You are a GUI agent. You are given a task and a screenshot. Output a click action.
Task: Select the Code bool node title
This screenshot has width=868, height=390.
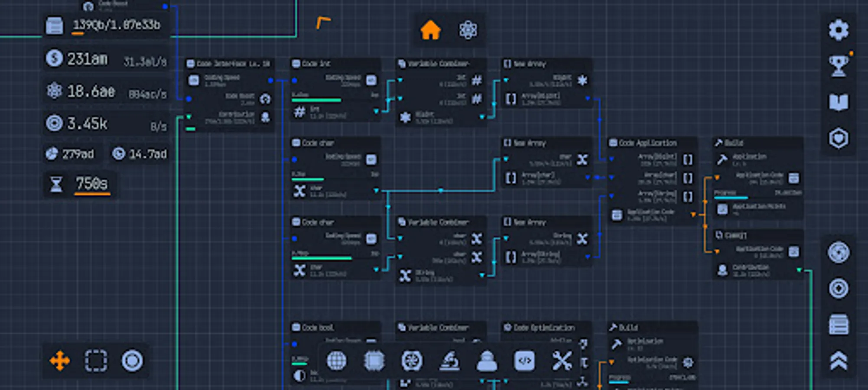[318, 328]
